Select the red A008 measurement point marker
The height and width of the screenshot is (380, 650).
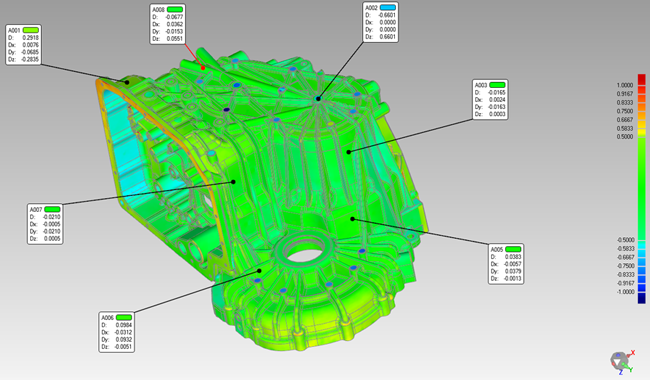[x=203, y=68]
